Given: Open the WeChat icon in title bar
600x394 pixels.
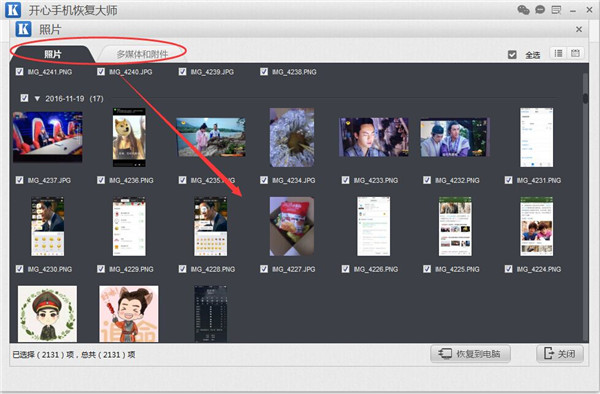Looking at the screenshot, I should tap(523, 10).
